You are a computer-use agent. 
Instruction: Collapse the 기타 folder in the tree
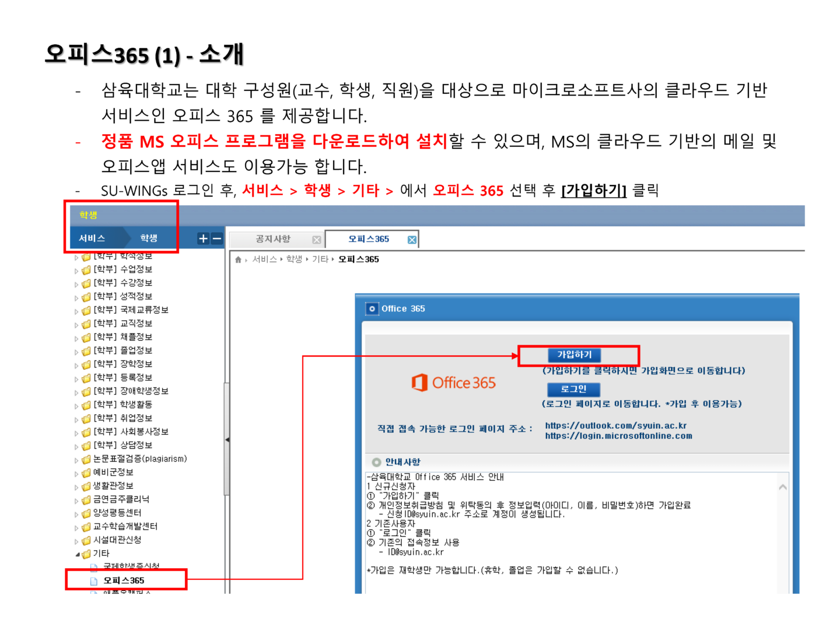[x=76, y=553]
